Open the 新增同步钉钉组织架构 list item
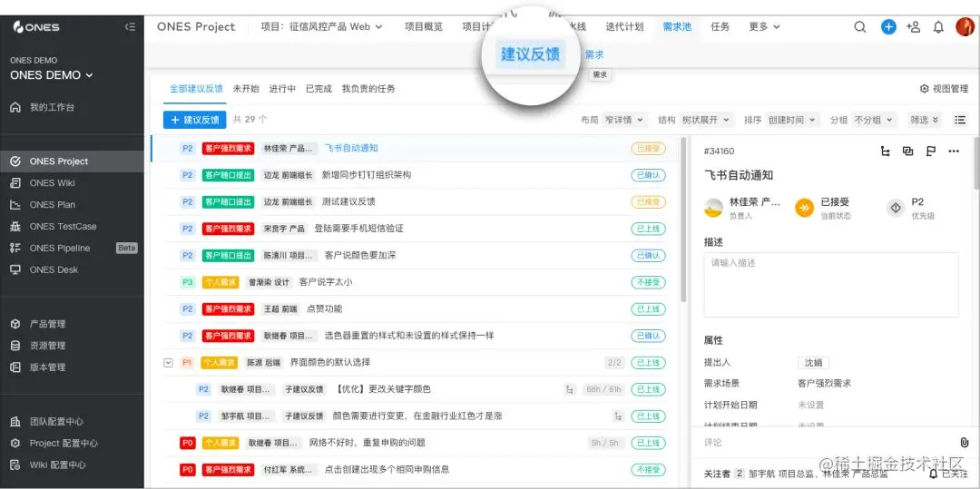 point(367,175)
